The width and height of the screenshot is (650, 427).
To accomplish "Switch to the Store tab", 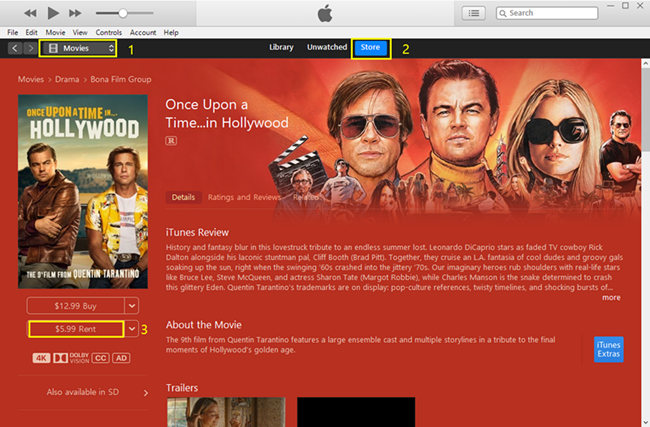I will coord(370,48).
